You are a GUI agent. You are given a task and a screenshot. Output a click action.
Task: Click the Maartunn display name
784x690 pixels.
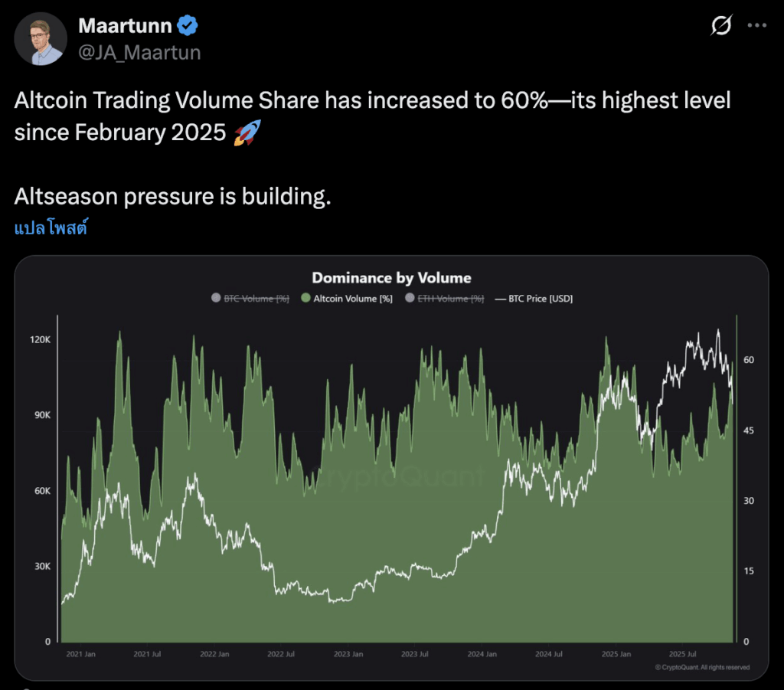(124, 26)
